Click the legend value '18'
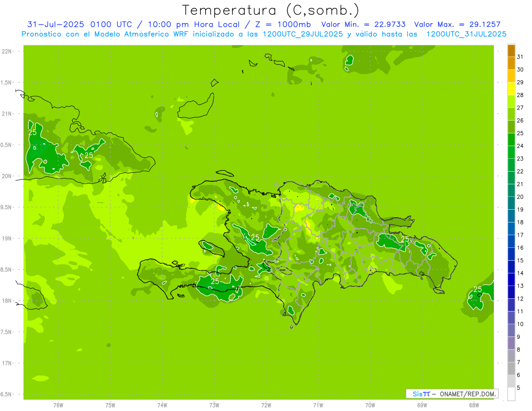The width and height of the screenshot is (532, 411). [x=520, y=222]
